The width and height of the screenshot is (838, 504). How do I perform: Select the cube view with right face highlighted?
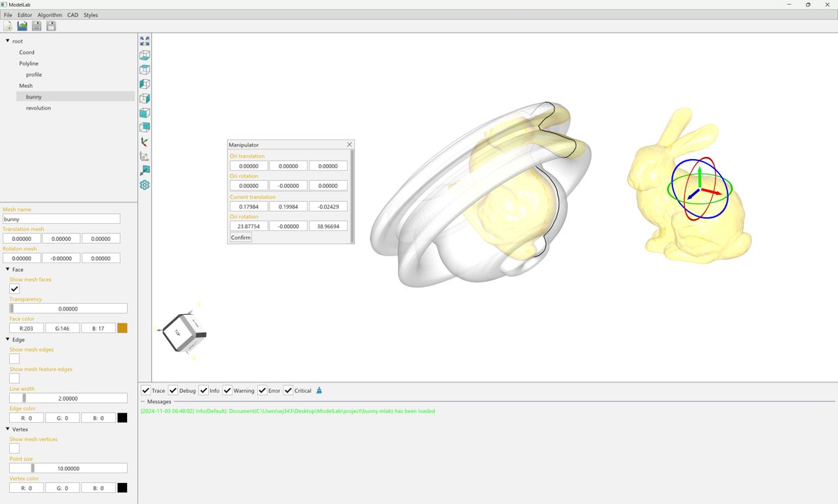coord(145,98)
